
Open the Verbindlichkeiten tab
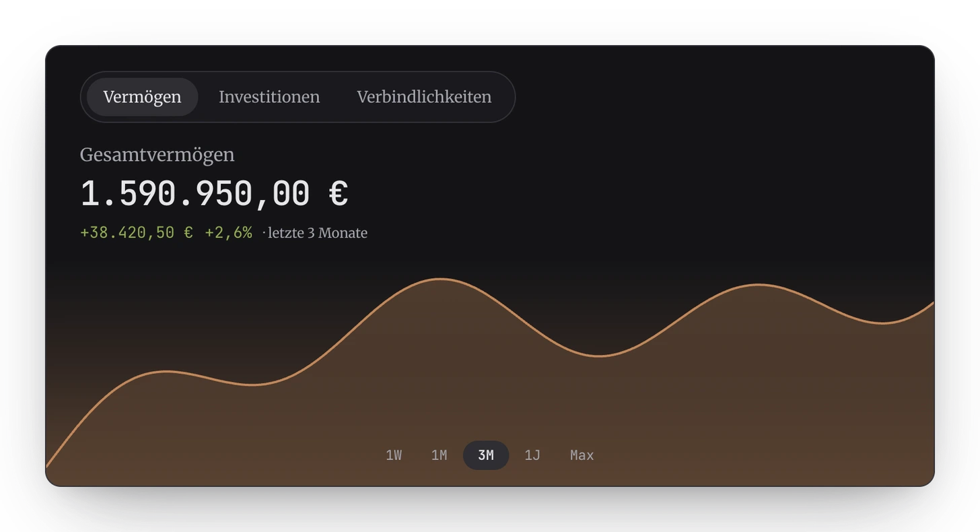424,97
